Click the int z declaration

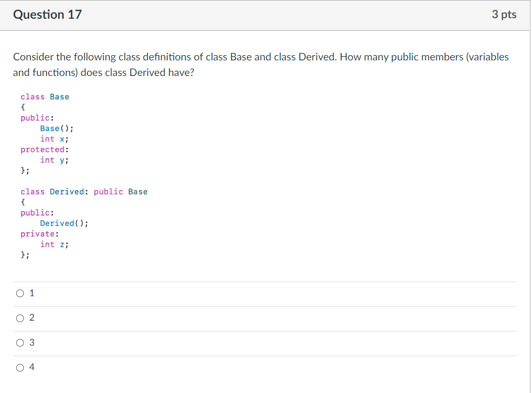pos(54,244)
